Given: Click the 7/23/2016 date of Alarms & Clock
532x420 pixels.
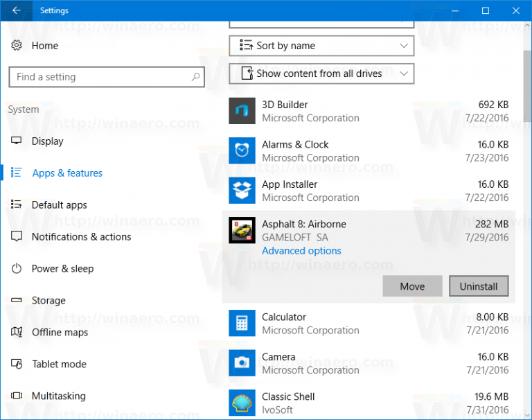Looking at the screenshot, I should coord(487,158).
